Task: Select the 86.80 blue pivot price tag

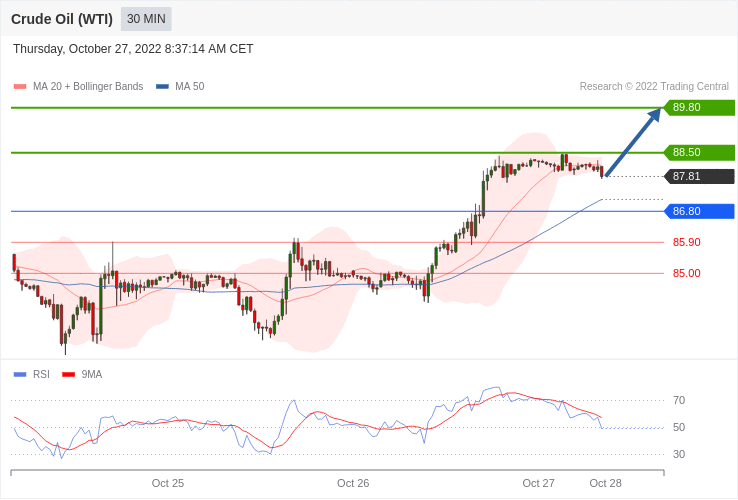Action: click(x=699, y=211)
